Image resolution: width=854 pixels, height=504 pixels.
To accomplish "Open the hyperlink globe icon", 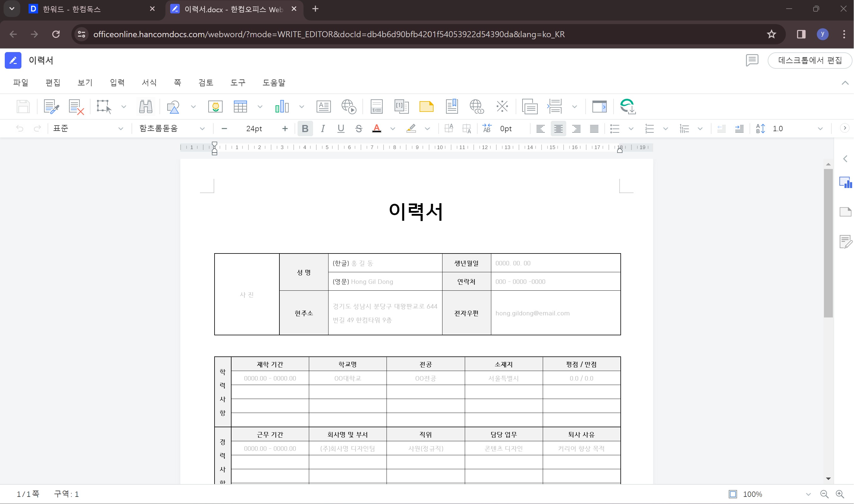I will pos(476,107).
